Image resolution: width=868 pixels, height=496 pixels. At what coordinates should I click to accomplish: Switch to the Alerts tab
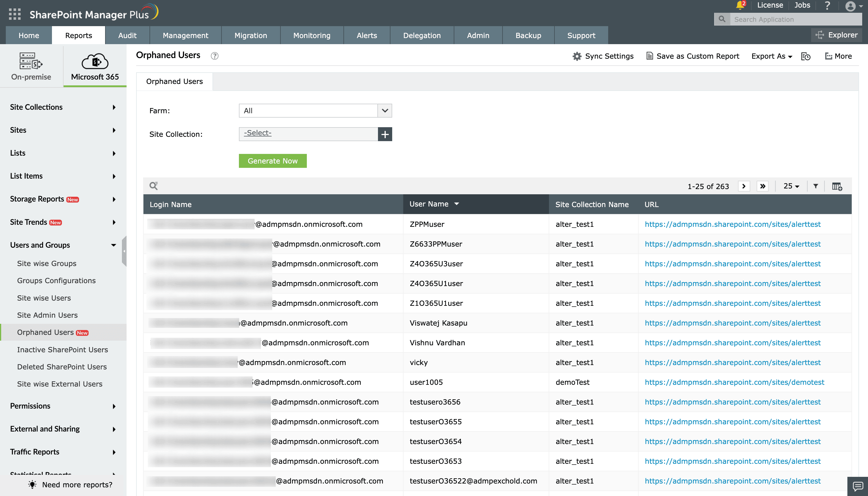pyautogui.click(x=367, y=35)
